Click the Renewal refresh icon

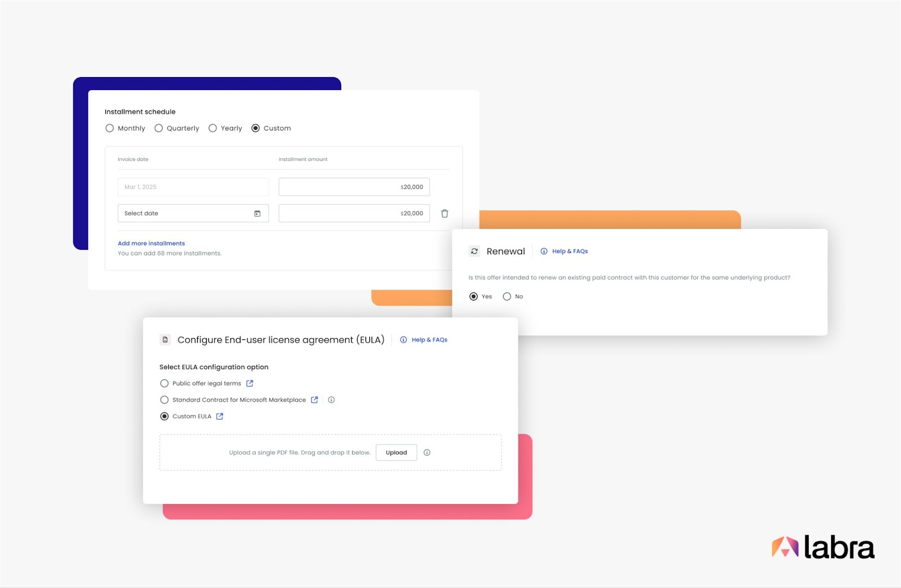tap(474, 252)
